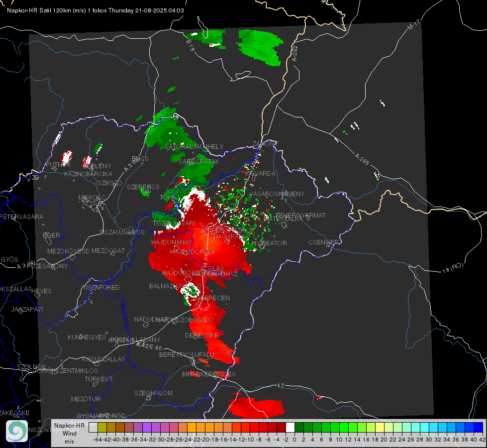This screenshot has width=487, height=448.
Task: Click the SAROSPATAK label
Action: click(x=199, y=161)
